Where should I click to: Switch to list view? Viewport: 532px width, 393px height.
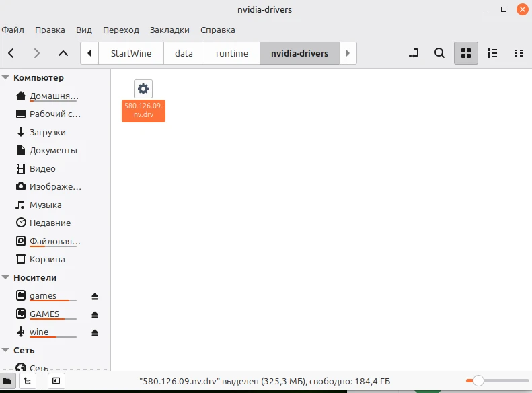click(x=492, y=53)
